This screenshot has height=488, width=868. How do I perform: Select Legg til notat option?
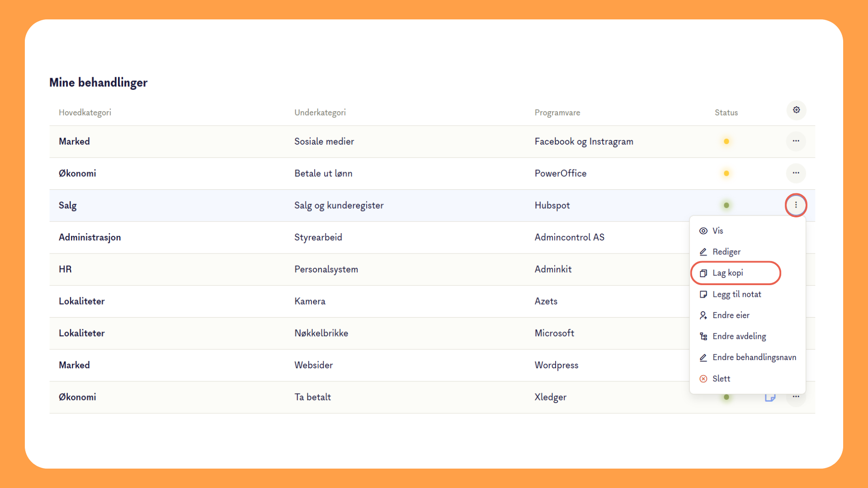pos(736,294)
